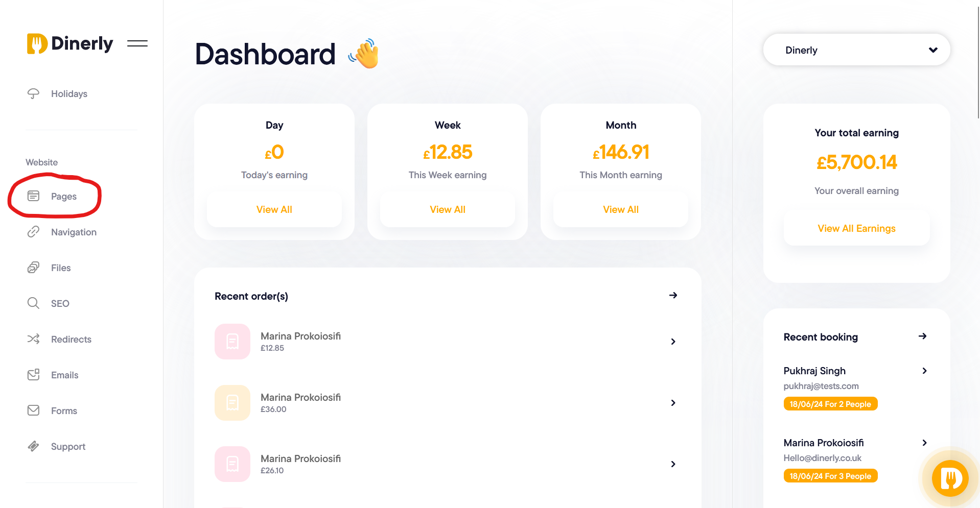Expand Pukhraj Singh booking details
980x508 pixels.
pos(924,371)
